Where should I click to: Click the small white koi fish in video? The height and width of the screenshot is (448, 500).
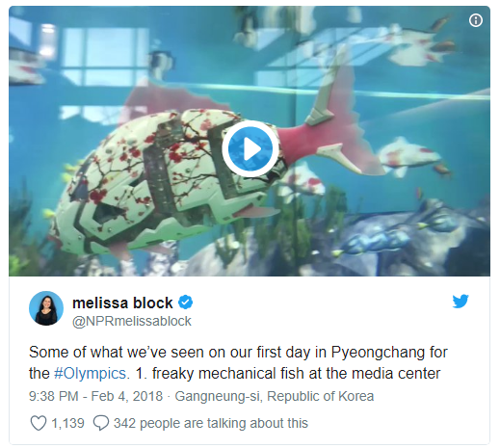coord(409,156)
